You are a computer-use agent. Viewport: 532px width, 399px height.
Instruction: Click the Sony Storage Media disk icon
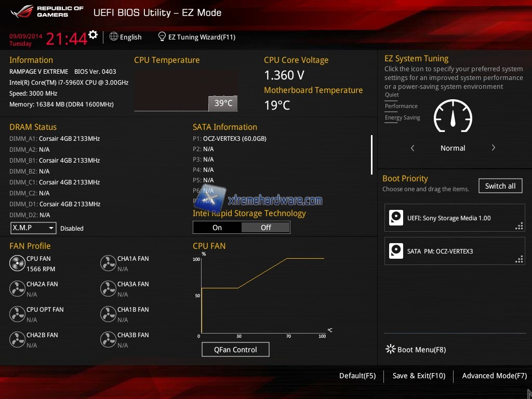coord(396,218)
